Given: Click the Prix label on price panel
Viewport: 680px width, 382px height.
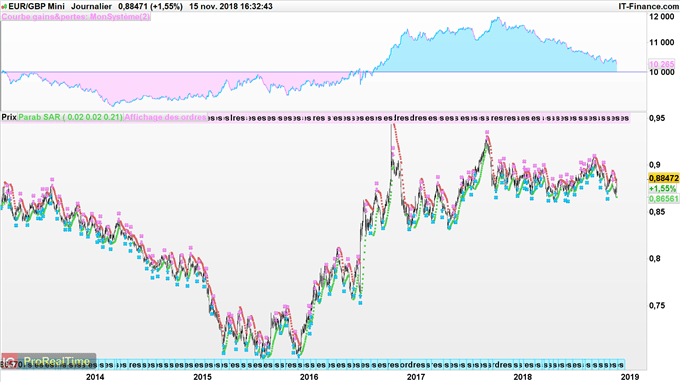Looking at the screenshot, I should coord(9,117).
